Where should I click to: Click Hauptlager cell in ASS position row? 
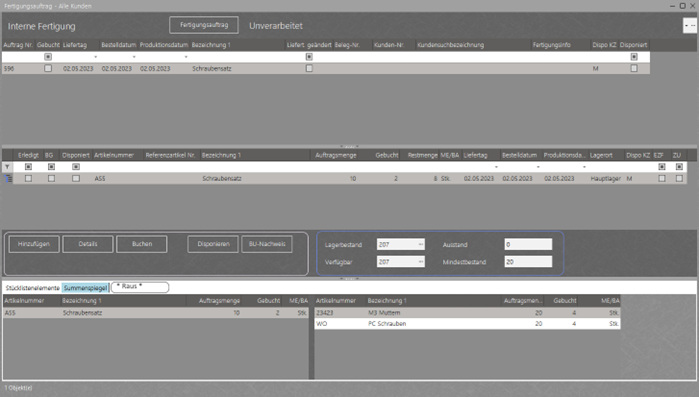coord(605,178)
